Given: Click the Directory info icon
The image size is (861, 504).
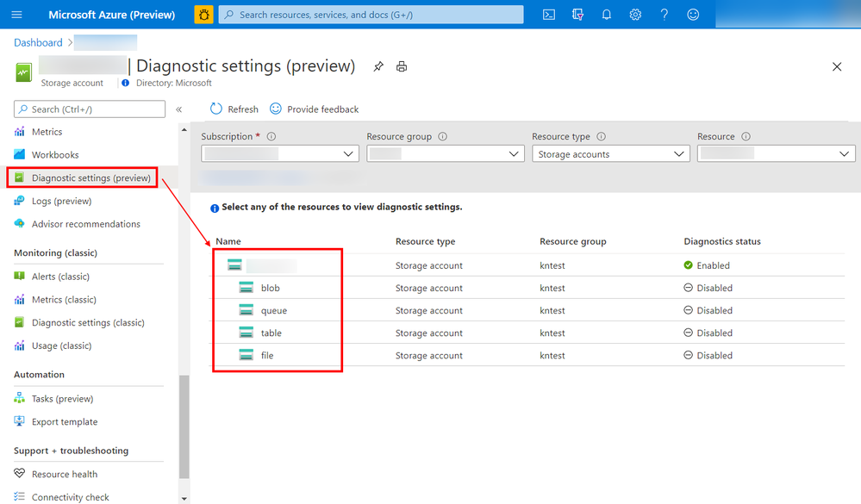Looking at the screenshot, I should point(126,83).
